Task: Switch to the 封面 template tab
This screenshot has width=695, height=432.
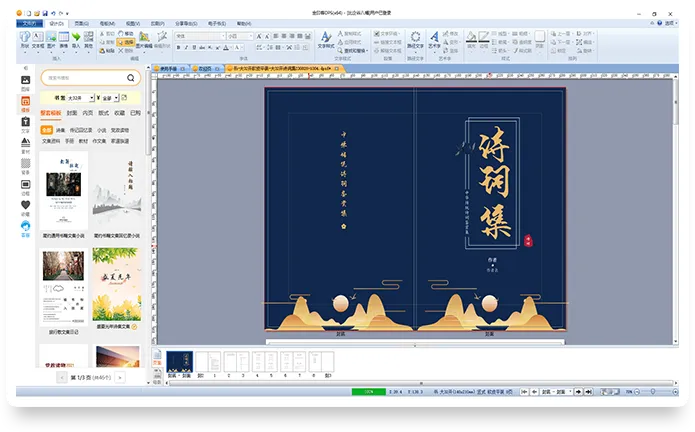Action: pyautogui.click(x=72, y=114)
